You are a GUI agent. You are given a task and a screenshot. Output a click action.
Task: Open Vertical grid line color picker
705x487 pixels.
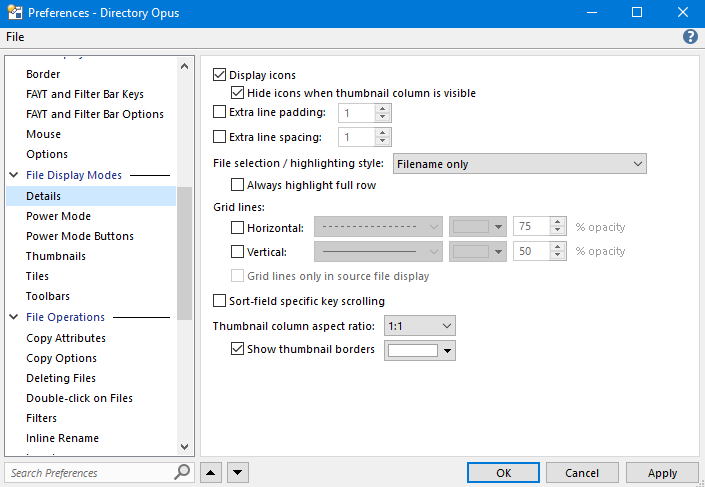[478, 251]
